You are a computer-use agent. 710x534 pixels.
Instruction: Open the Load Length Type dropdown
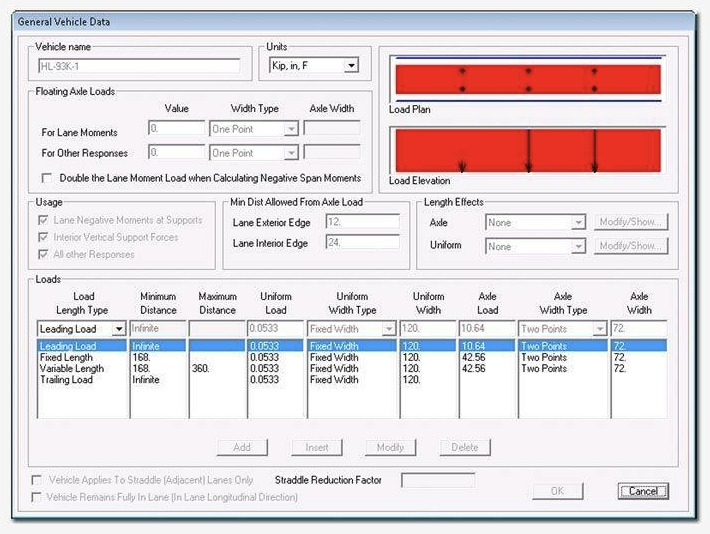pos(119,329)
